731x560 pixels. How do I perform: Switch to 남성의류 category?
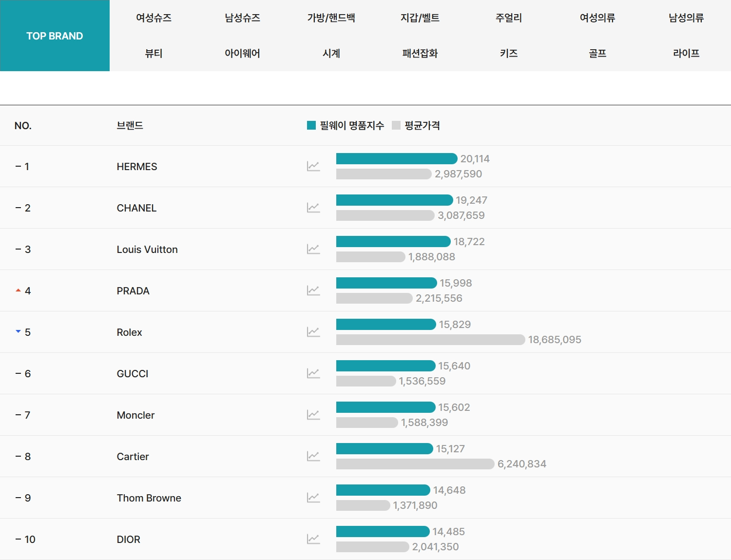click(686, 18)
